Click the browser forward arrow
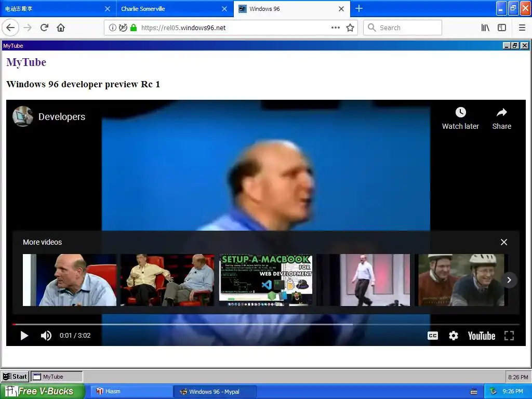The image size is (532, 399). coord(28,28)
